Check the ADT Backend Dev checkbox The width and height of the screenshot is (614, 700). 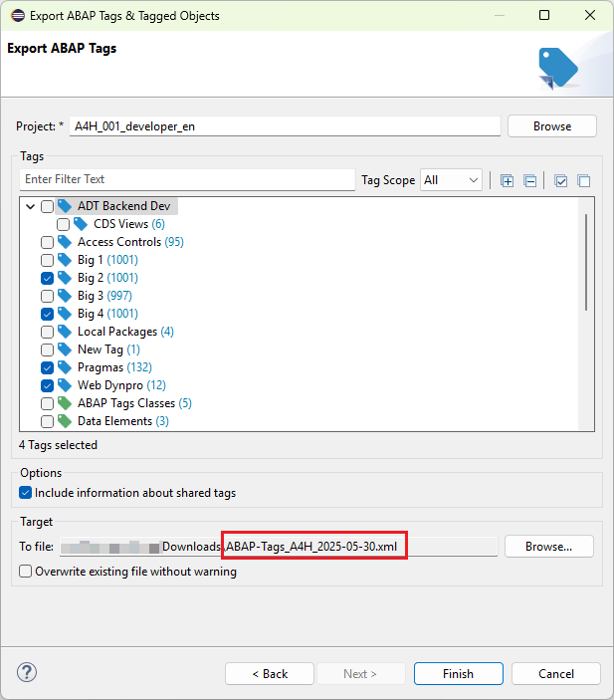(x=48, y=206)
